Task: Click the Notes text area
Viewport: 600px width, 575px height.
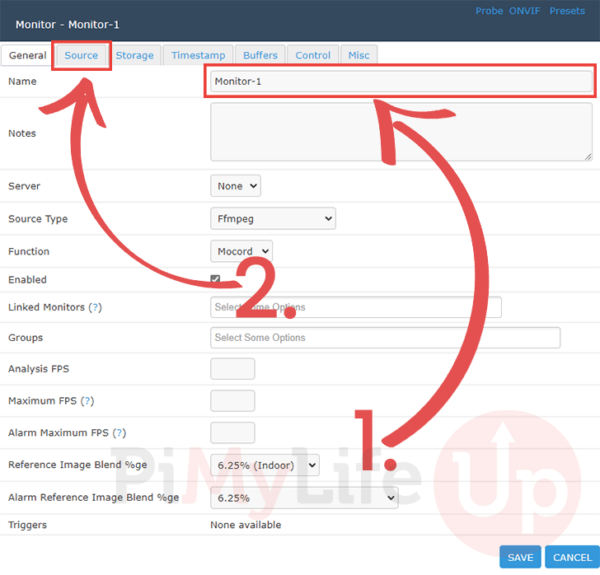Action: [400, 133]
